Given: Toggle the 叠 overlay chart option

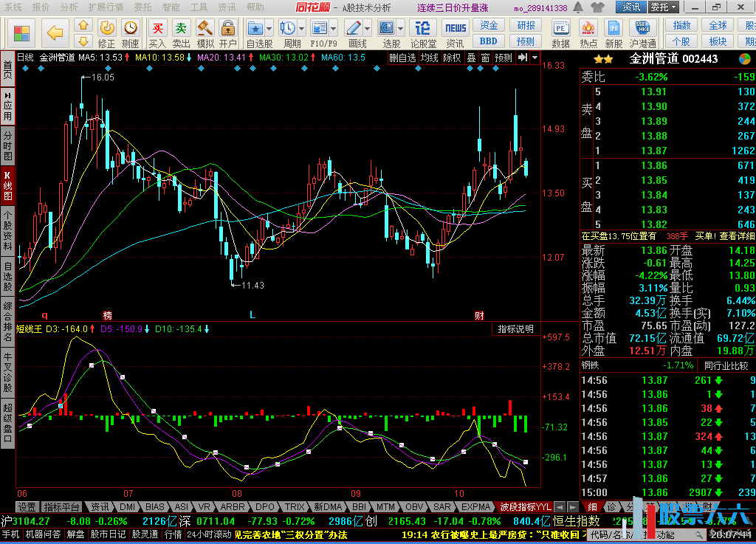Looking at the screenshot, I should point(471,58).
